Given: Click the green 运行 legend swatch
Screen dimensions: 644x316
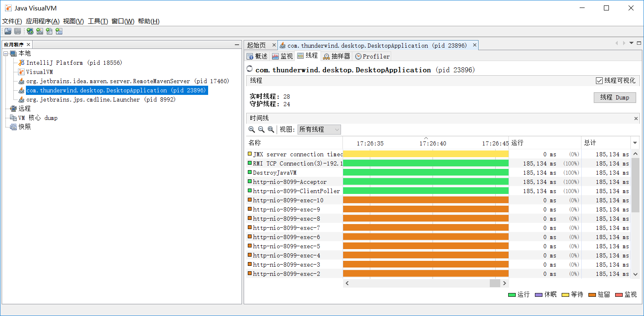Looking at the screenshot, I should point(512,295).
